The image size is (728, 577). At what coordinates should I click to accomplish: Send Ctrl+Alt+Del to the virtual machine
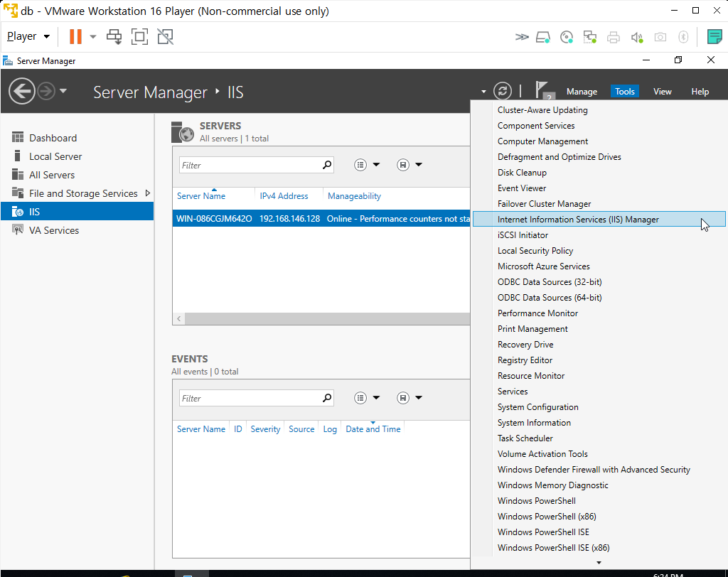point(114,37)
